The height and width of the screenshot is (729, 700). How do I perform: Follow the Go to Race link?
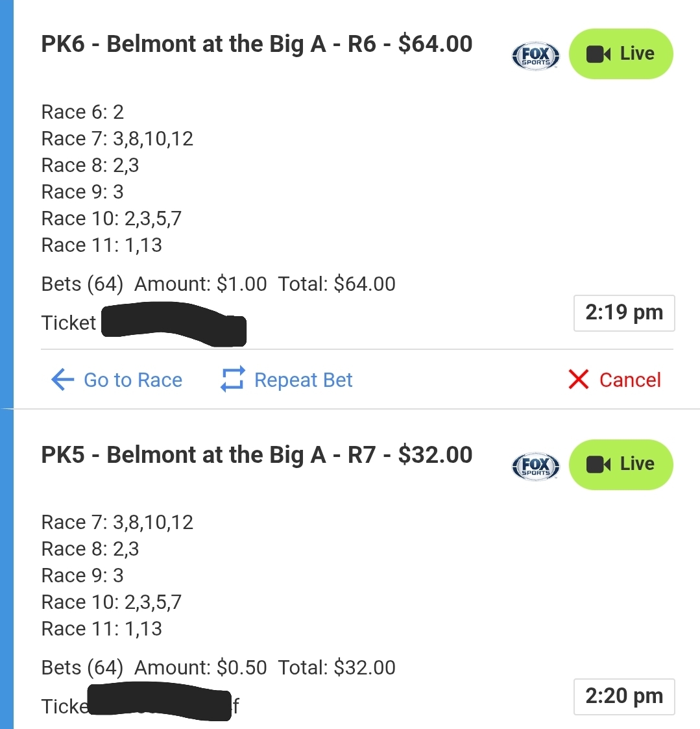tap(133, 380)
